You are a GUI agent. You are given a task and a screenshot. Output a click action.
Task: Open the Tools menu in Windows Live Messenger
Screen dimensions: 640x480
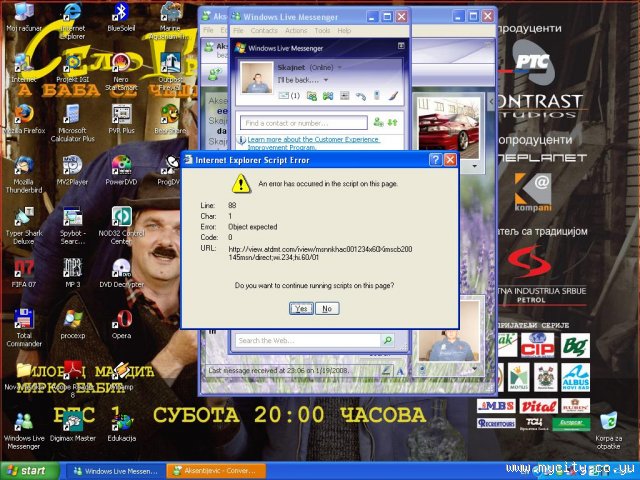point(322,31)
